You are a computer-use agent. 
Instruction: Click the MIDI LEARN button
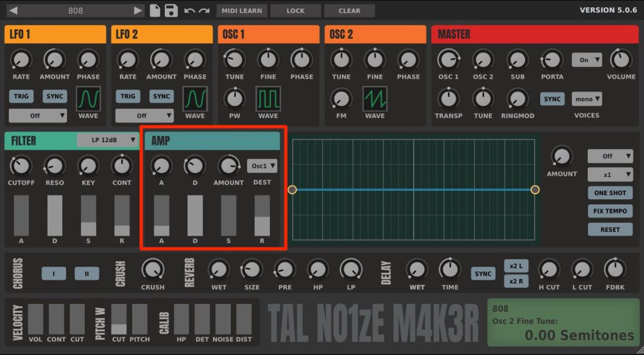pyautogui.click(x=242, y=11)
